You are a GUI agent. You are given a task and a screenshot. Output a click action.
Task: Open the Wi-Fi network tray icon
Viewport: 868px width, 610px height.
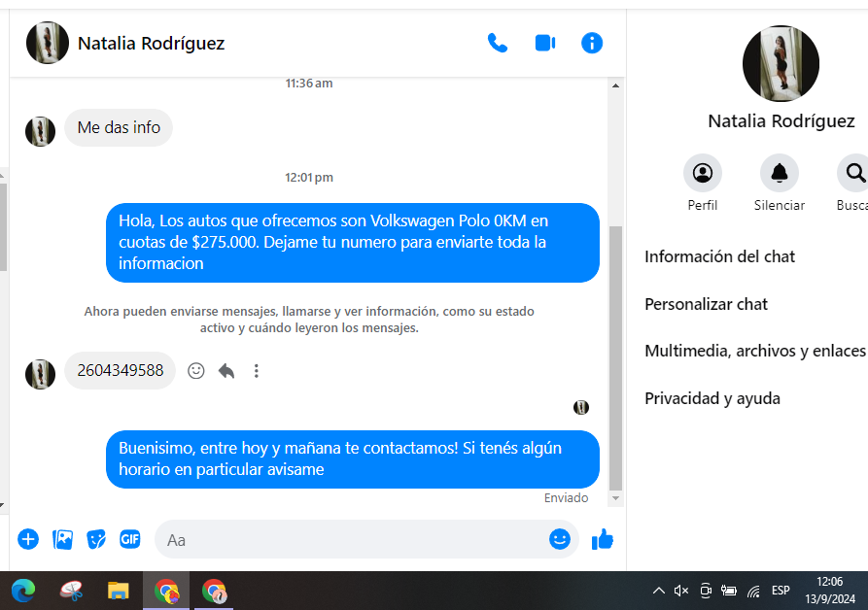[753, 592]
